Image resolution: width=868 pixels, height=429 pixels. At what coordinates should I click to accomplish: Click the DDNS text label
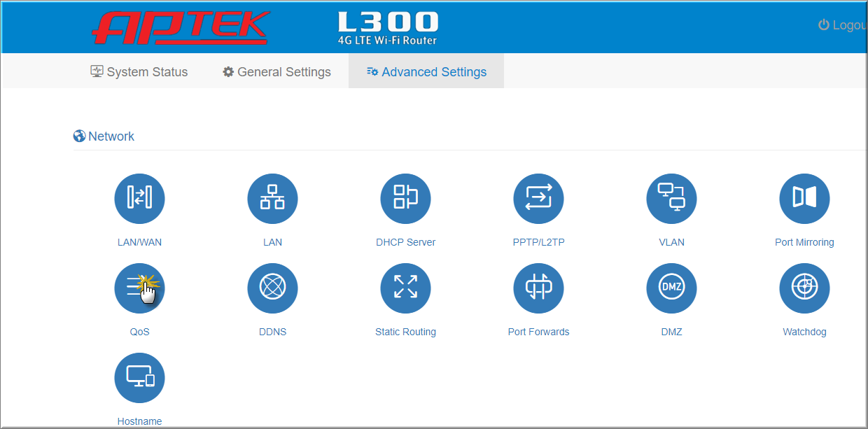pyautogui.click(x=272, y=332)
